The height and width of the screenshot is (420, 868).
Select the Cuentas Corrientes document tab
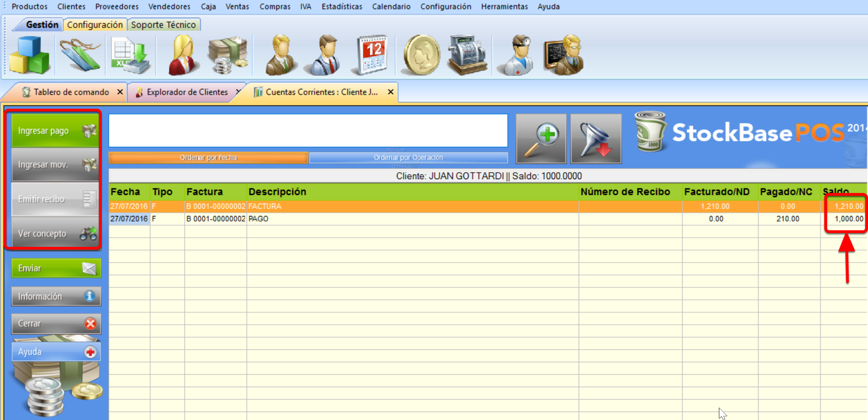point(322,92)
